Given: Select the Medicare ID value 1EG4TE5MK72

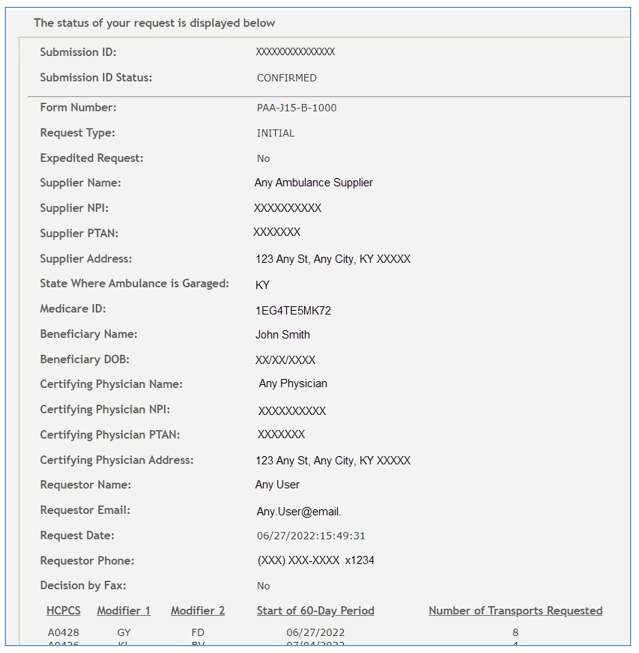Looking at the screenshot, I should tap(293, 311).
